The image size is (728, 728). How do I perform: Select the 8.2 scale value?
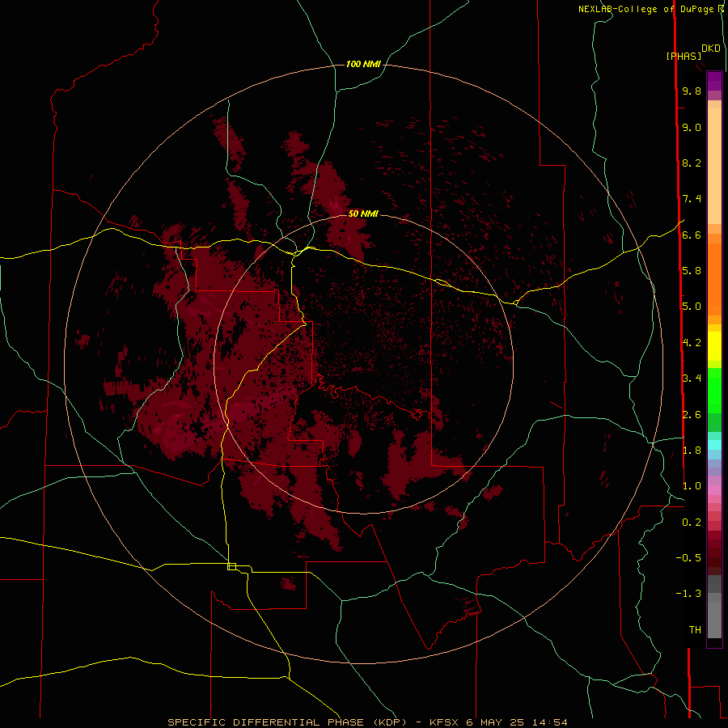692,163
